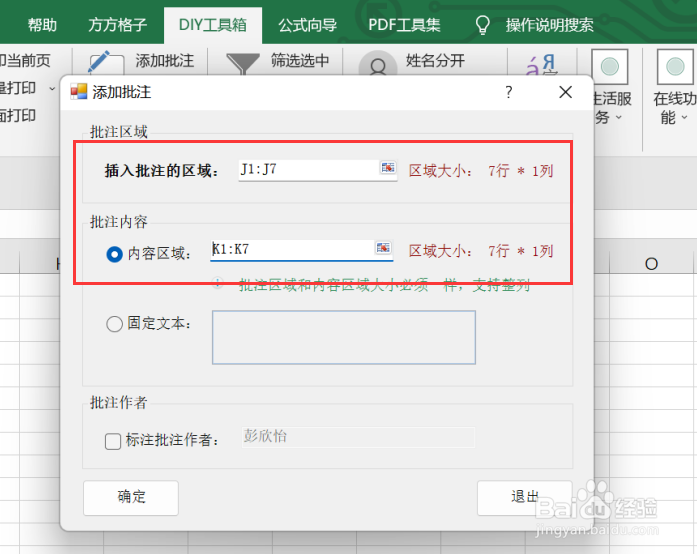The height and width of the screenshot is (554, 697).
Task: Click the 添加批注 dialog title icon
Action: click(79, 92)
